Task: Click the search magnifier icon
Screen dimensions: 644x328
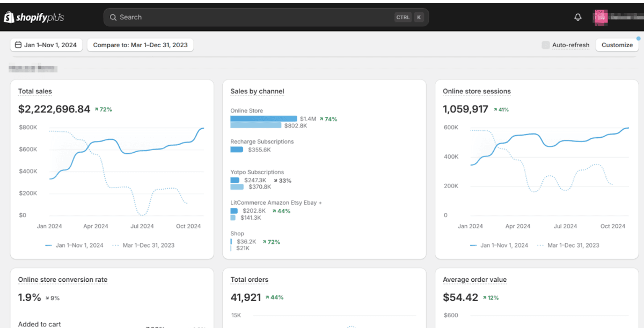Action: point(113,17)
